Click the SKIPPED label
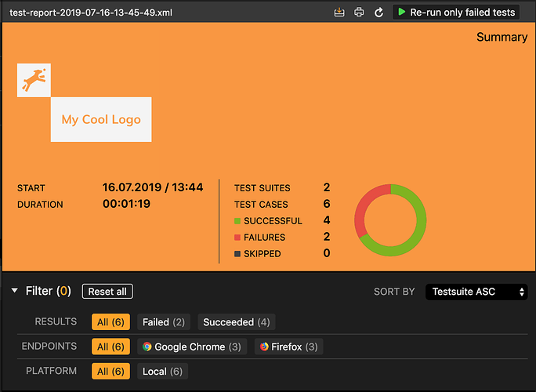This screenshot has height=392, width=536. (x=263, y=254)
